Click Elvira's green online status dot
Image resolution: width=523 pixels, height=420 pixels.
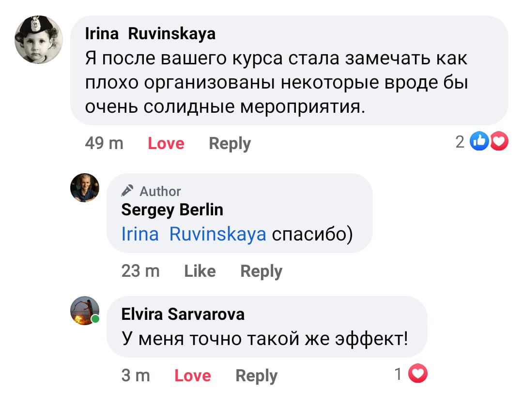pyautogui.click(x=96, y=319)
